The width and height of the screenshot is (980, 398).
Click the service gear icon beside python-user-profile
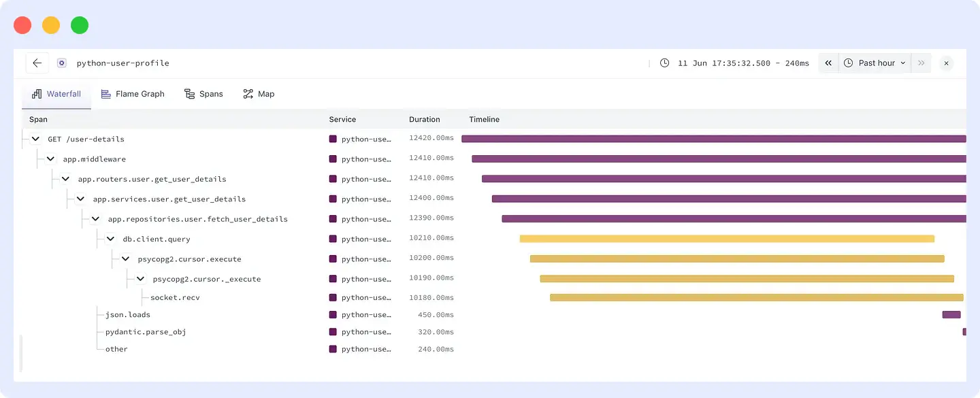[62, 63]
